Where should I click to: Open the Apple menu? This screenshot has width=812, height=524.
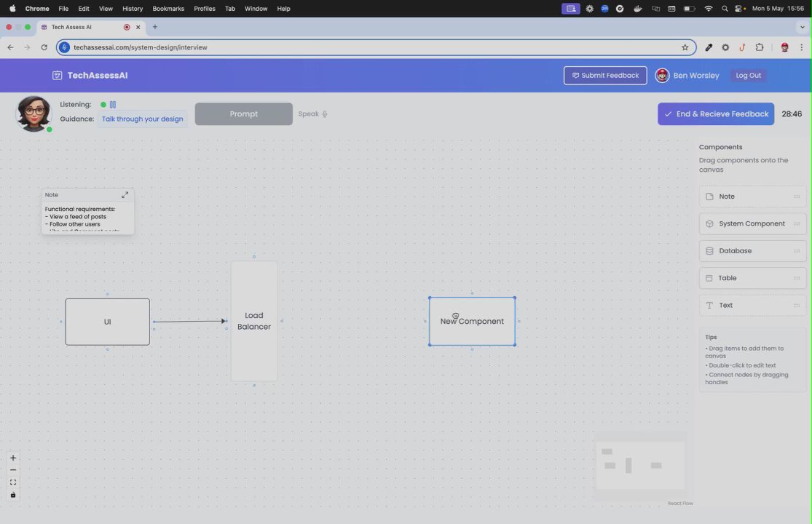12,9
